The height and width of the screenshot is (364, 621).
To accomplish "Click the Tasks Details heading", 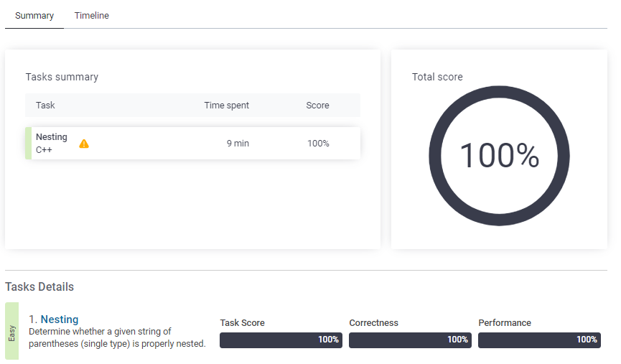I will [39, 286].
